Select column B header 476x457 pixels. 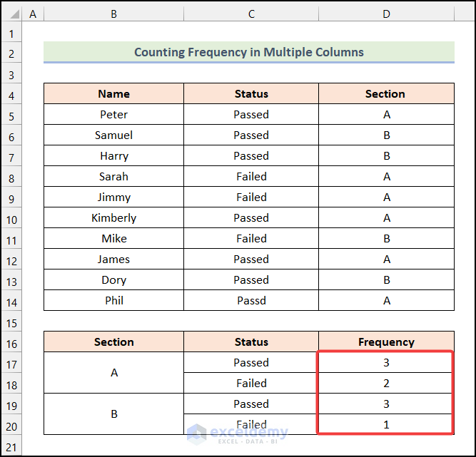[x=113, y=14]
